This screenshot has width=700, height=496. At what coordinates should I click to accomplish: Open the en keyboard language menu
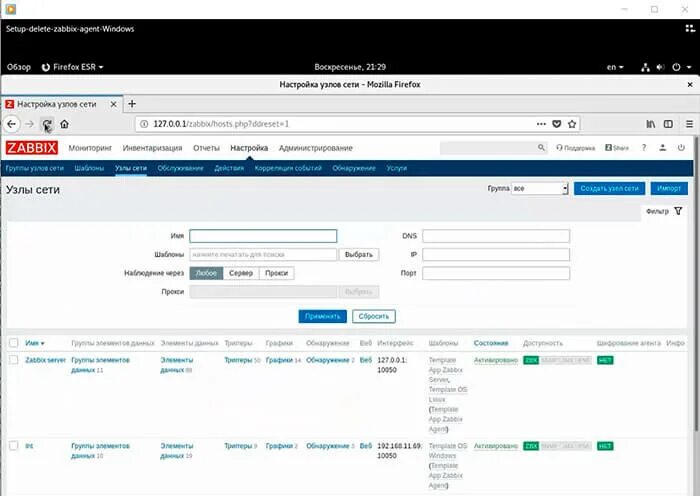point(615,67)
